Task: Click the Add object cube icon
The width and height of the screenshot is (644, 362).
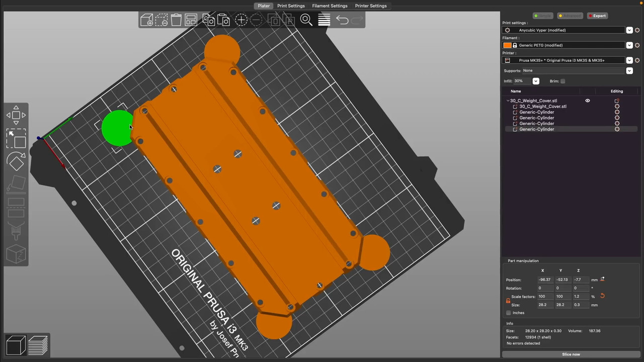Action: coord(146,20)
